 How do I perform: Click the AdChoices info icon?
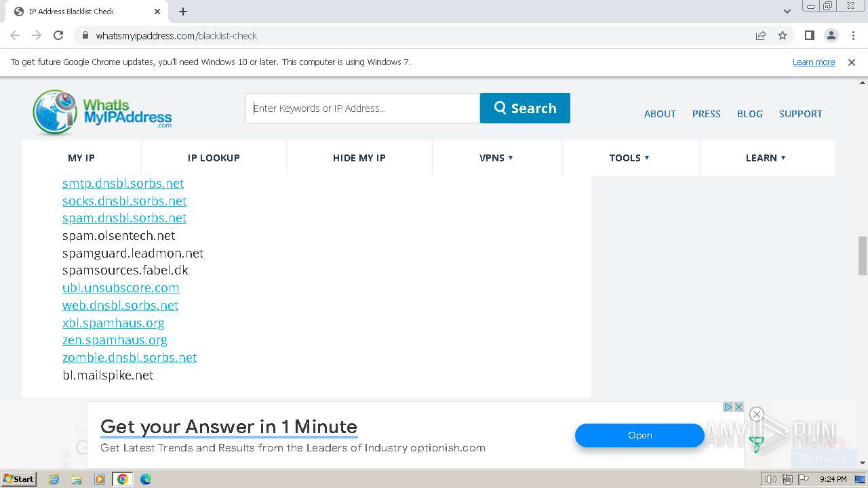click(728, 407)
